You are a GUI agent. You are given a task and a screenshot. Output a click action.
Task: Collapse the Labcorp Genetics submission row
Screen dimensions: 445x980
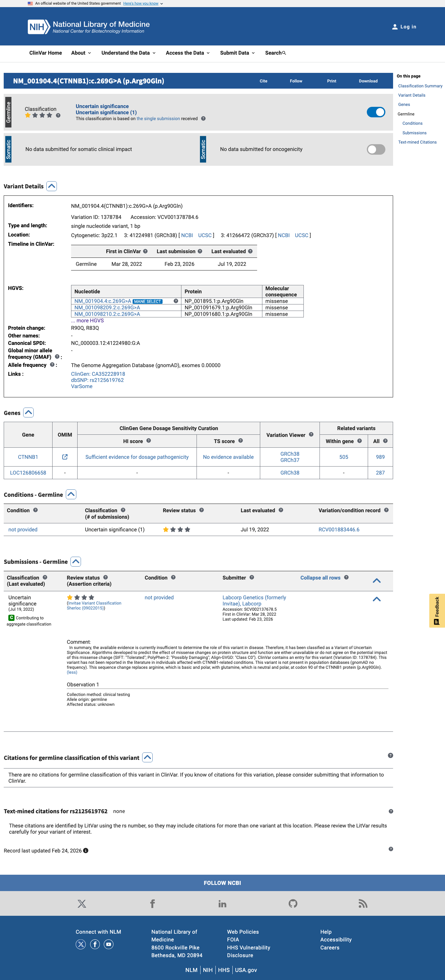(376, 599)
